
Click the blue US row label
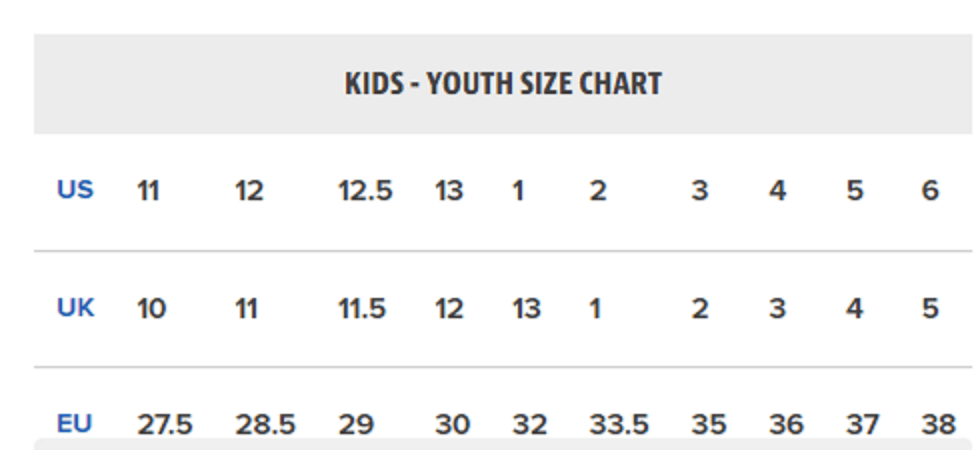[x=75, y=190]
